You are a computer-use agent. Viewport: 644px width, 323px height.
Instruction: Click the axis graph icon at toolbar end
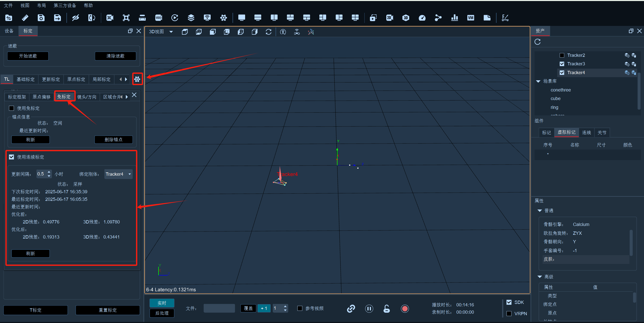pos(505,18)
